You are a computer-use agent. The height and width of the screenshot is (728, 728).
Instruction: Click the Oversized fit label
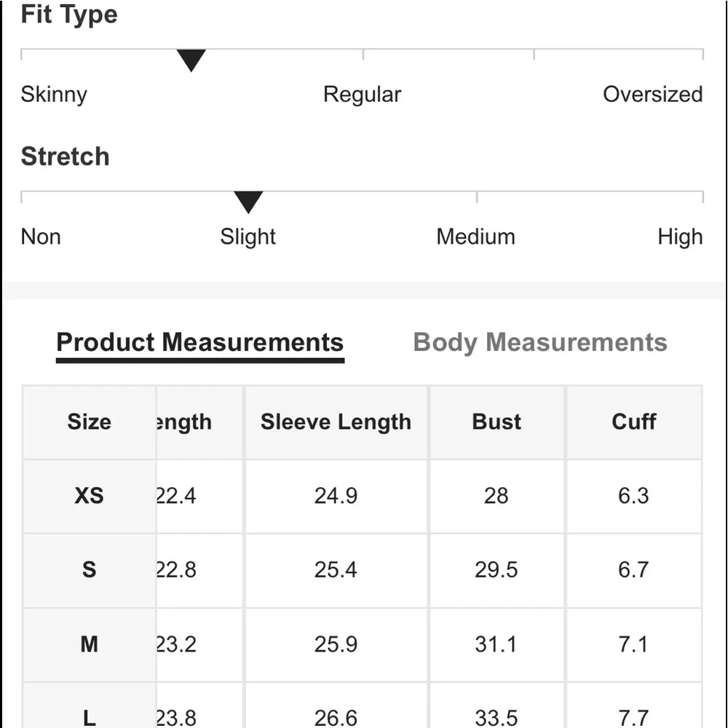click(652, 94)
